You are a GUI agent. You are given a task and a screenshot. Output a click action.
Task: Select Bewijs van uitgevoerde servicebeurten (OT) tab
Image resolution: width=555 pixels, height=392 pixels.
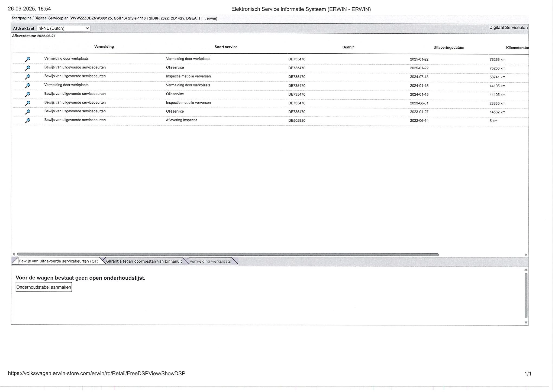click(x=59, y=261)
